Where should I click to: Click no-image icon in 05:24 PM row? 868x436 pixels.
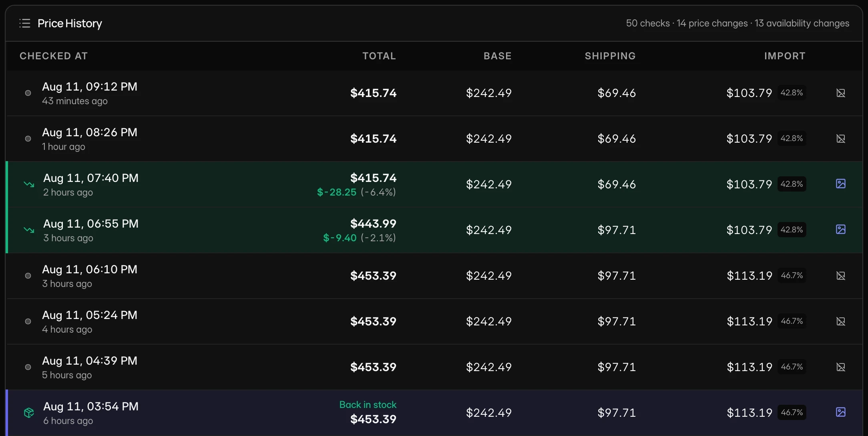841,321
